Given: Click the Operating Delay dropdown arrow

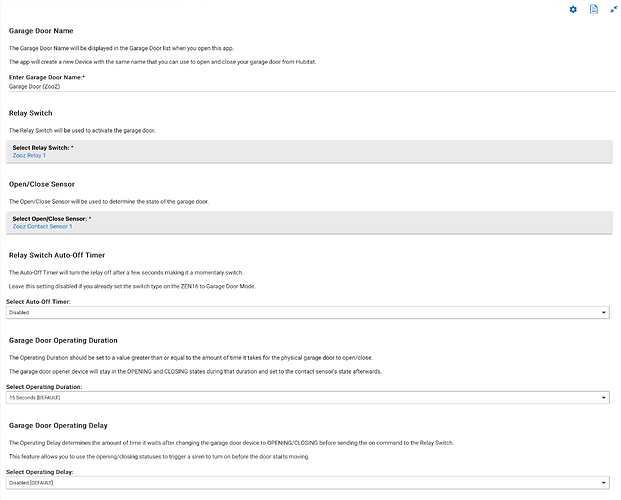Looking at the screenshot, I should coord(604,482).
